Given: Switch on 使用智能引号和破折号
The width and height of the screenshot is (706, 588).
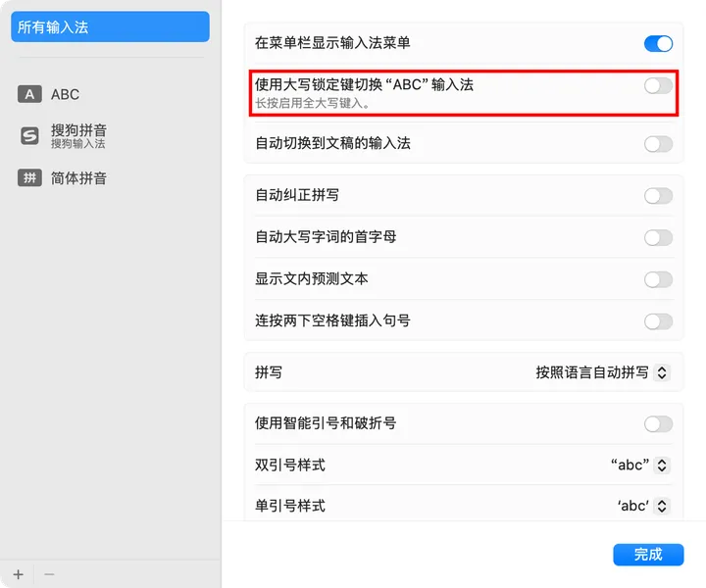Looking at the screenshot, I should click(x=658, y=423).
